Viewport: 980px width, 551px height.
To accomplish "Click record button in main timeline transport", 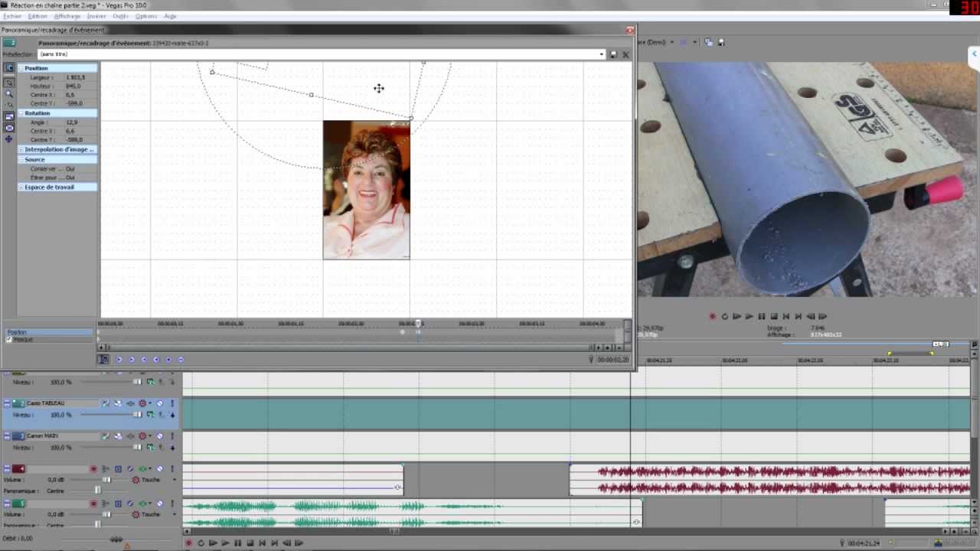I will tap(188, 543).
